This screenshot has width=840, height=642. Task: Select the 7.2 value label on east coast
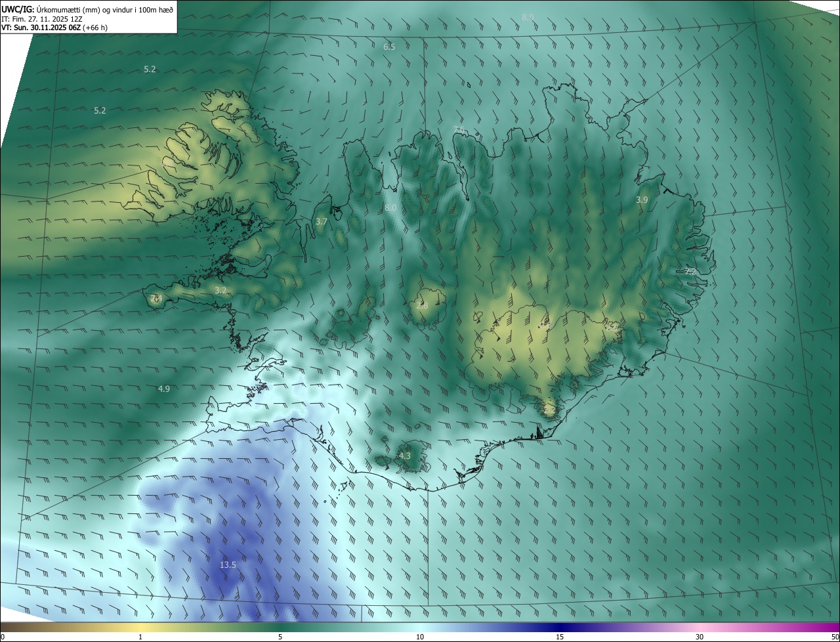coord(690,270)
